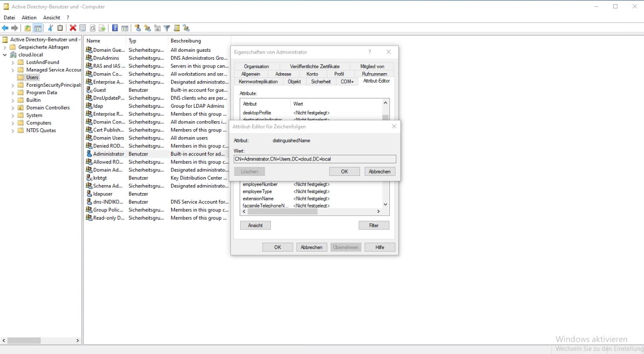Click OK in Eigenschaften von Administrator
644x354 pixels.
coord(277,247)
